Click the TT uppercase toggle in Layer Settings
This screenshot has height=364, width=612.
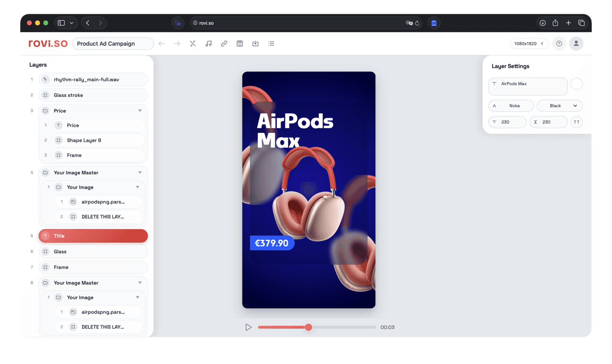click(577, 122)
